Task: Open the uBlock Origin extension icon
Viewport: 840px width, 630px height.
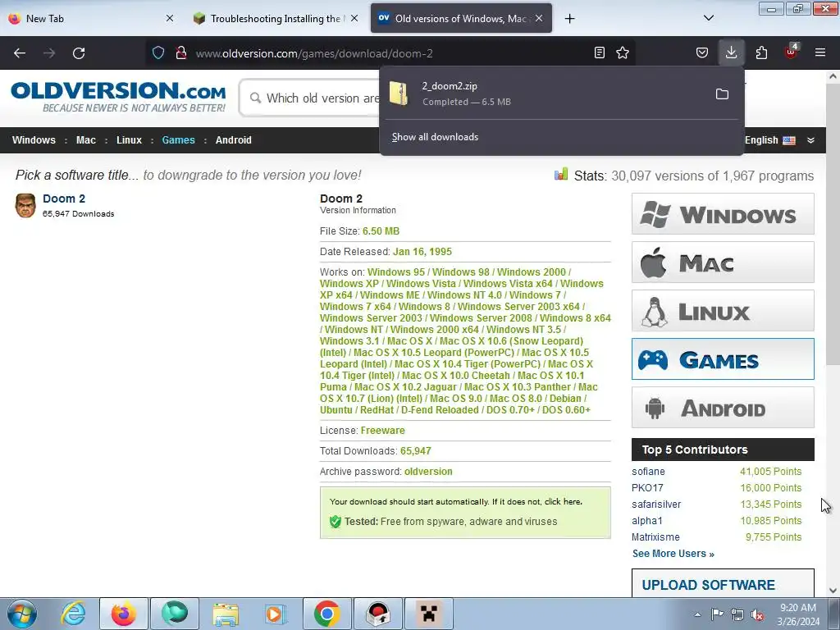Action: click(792, 52)
